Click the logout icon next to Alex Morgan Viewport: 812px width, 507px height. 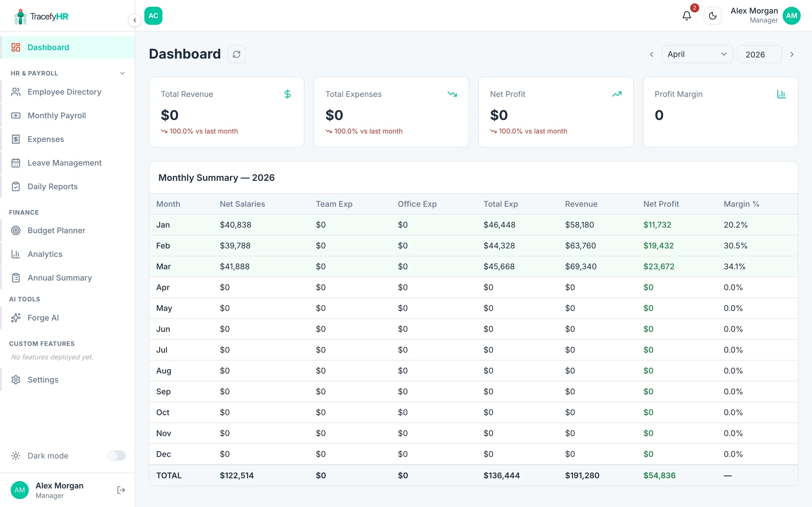121,490
